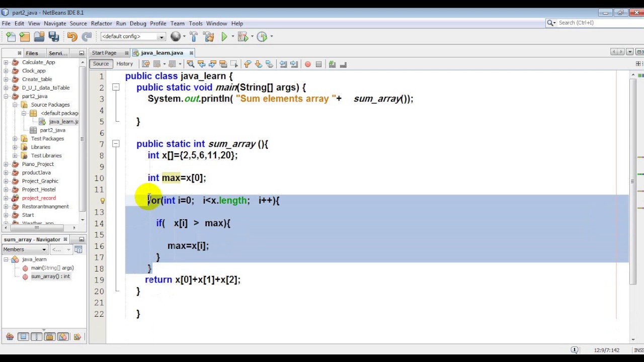The height and width of the screenshot is (362, 644).
Task: Click the Source view button
Action: point(101,64)
